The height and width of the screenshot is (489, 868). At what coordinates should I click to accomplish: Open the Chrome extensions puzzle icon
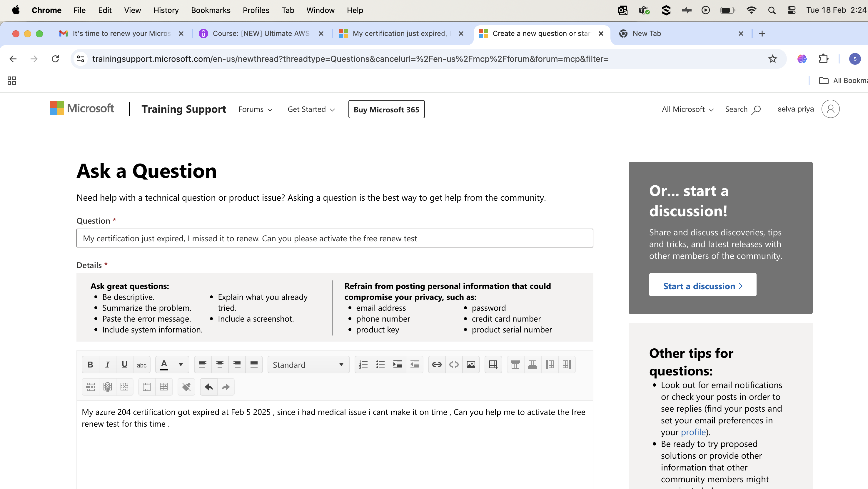click(824, 59)
